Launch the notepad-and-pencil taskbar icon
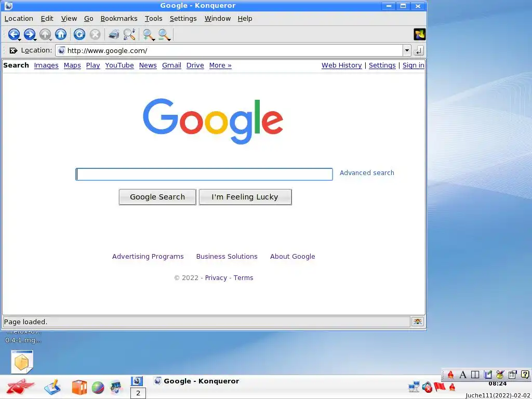Screen dimensions: 532x399 [52, 387]
